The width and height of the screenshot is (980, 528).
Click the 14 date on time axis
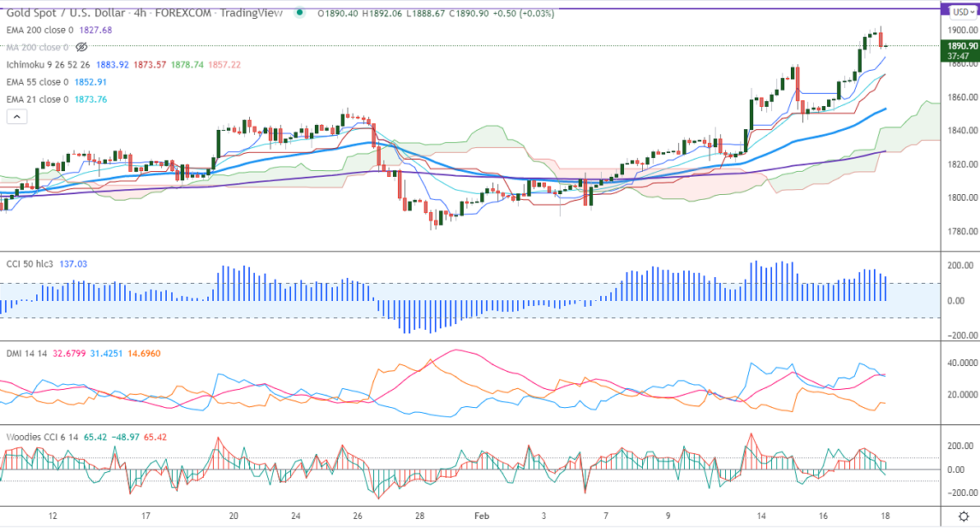click(761, 516)
